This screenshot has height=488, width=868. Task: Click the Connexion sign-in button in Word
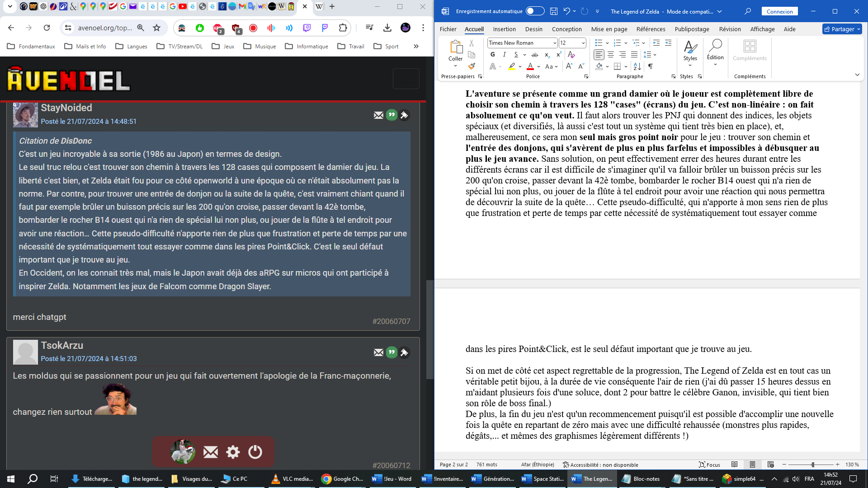779,11
